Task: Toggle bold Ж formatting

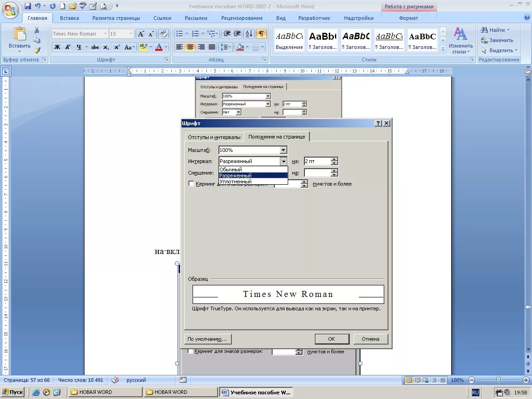Action: pyautogui.click(x=57, y=47)
